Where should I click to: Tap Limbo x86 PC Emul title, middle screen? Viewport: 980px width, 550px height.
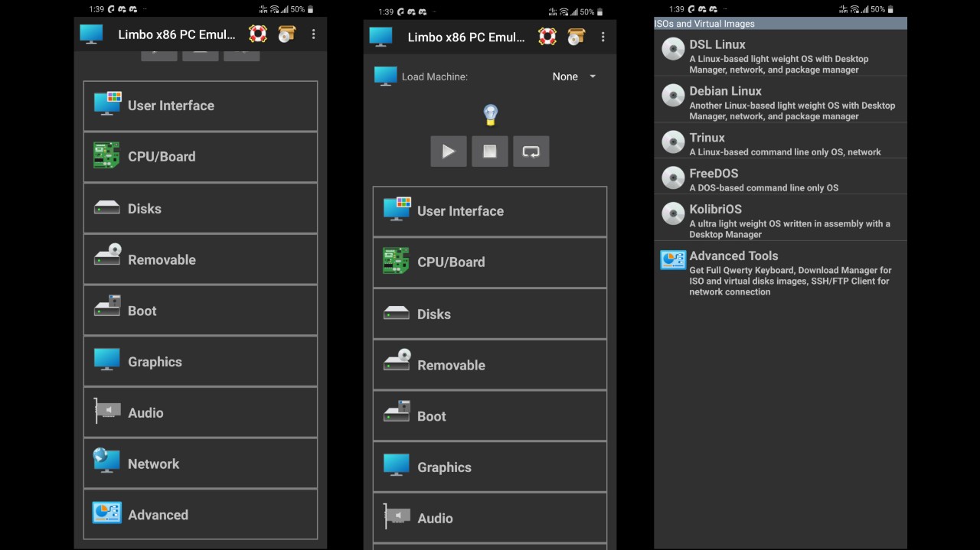[466, 37]
